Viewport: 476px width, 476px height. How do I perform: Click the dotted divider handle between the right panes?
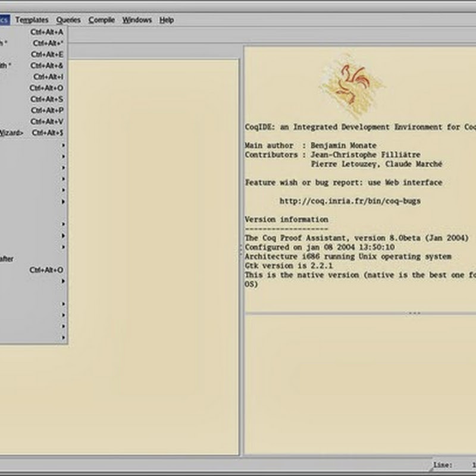[x=414, y=313]
